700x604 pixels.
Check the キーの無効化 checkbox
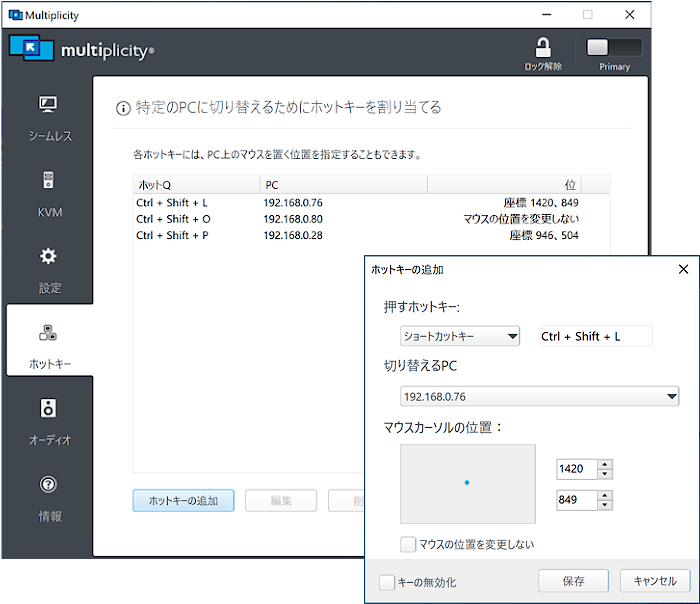click(387, 582)
